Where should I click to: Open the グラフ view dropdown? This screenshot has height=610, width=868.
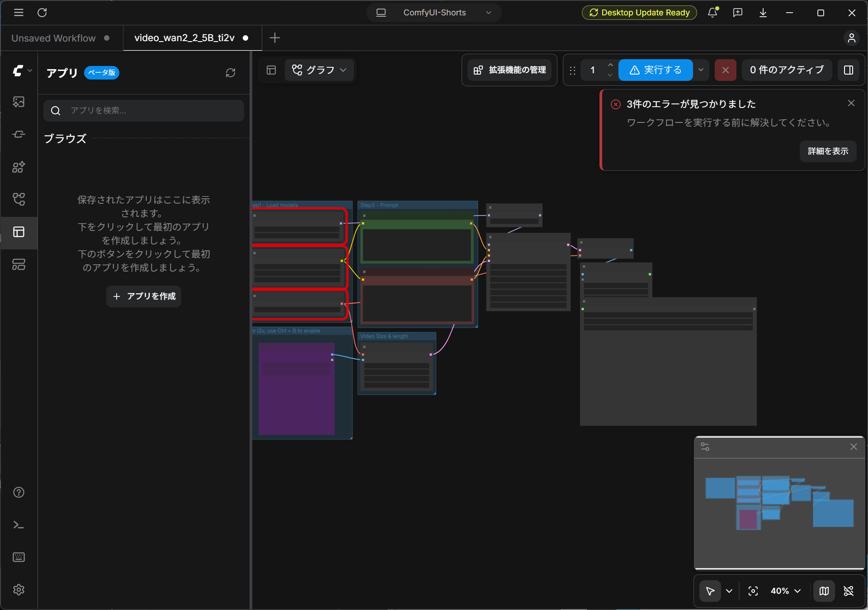(319, 70)
